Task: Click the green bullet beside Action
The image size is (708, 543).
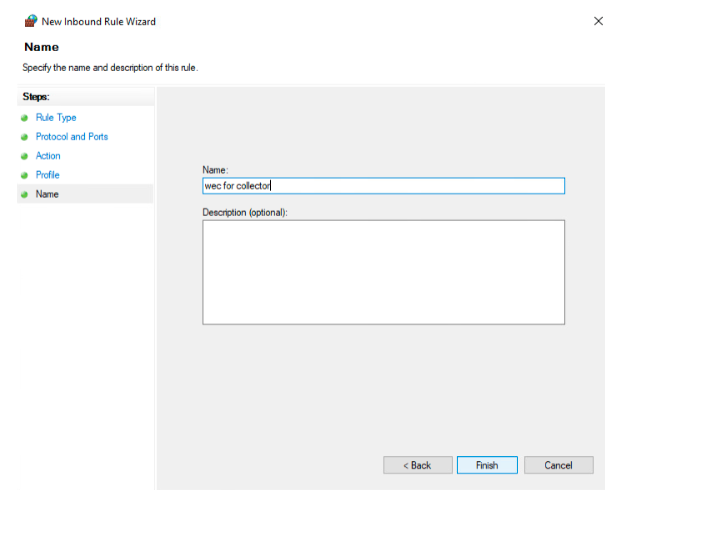Action: coord(24,156)
